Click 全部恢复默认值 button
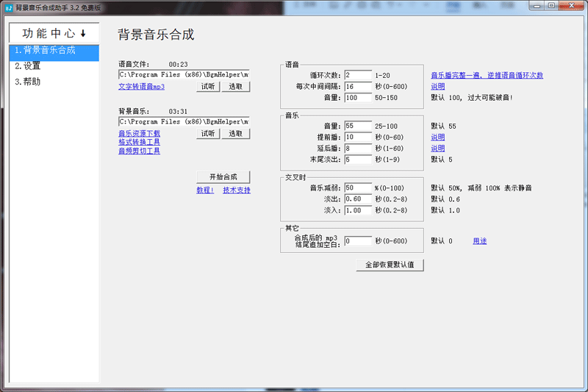Image resolution: width=588 pixels, height=392 pixels. 389,265
